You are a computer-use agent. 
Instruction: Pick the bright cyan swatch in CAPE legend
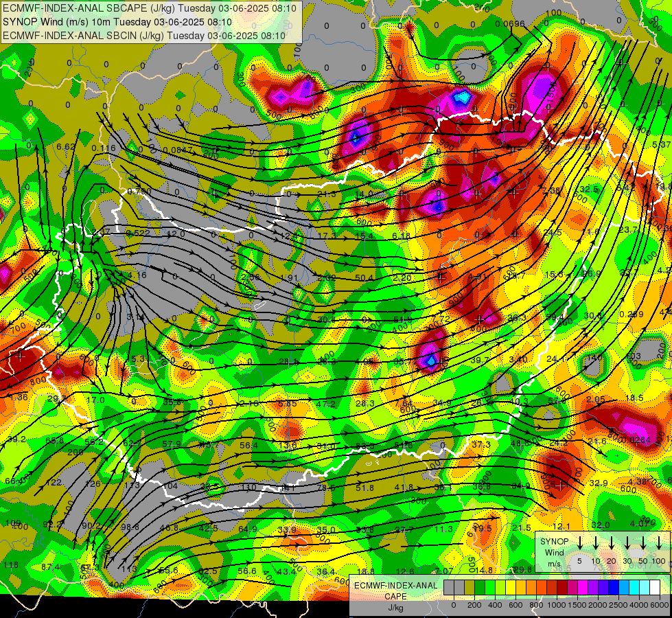(x=634, y=587)
